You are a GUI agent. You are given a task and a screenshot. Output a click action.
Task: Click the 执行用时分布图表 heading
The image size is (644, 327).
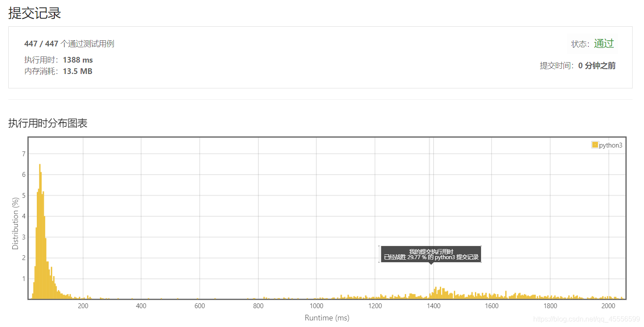point(48,123)
